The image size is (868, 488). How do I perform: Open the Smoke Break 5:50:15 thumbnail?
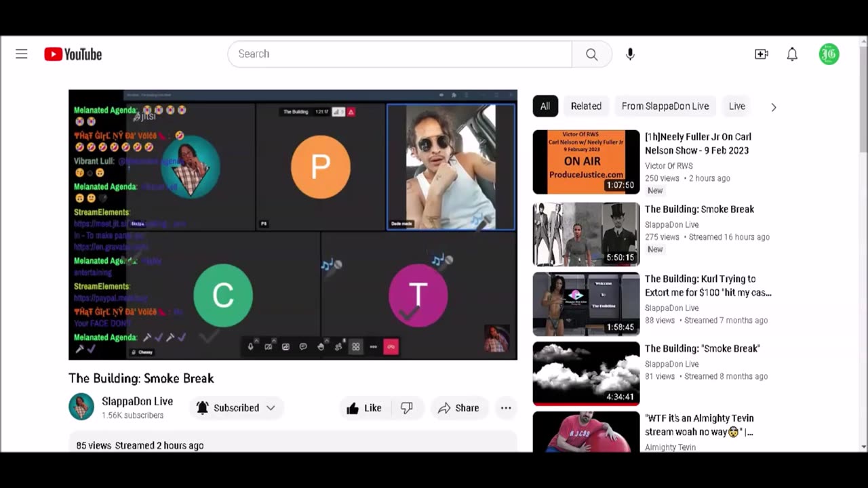point(586,235)
